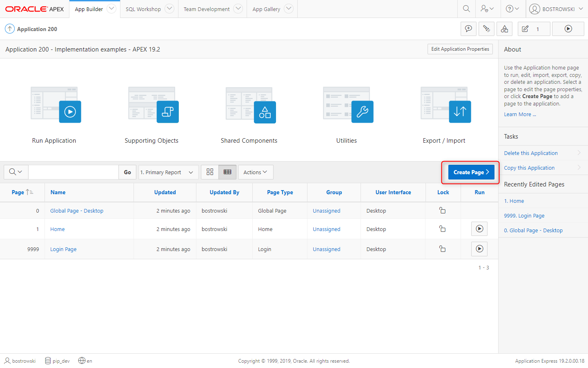The image size is (588, 368).
Task: Run the Home page play button
Action: tap(479, 229)
